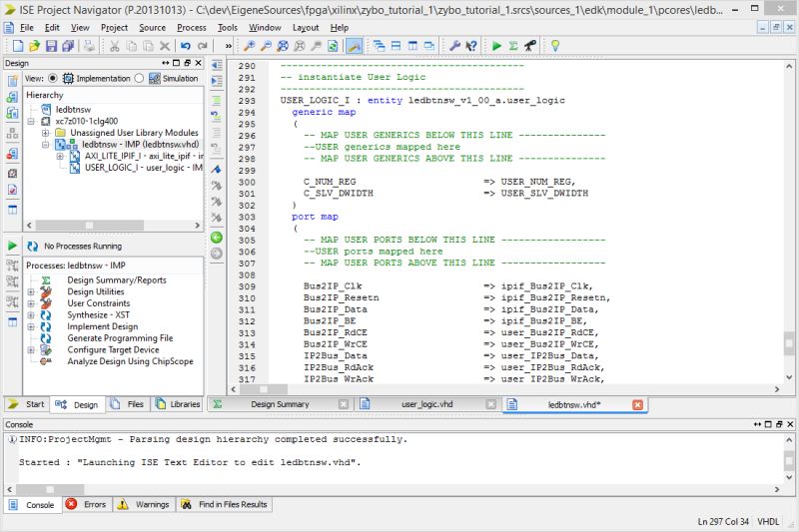799x532 pixels.
Task: Click the Tile Vertically icon
Action: point(412,46)
